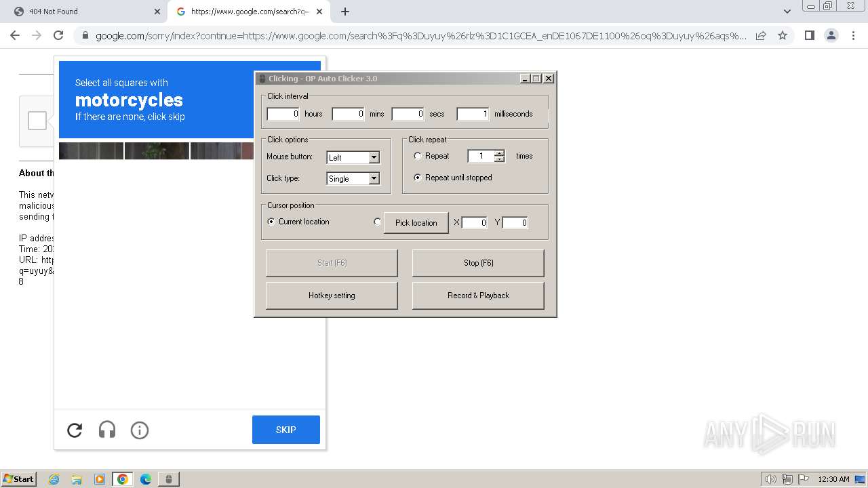Image resolution: width=868 pixels, height=488 pixels.
Task: Open captcha help info icon
Action: pos(140,430)
